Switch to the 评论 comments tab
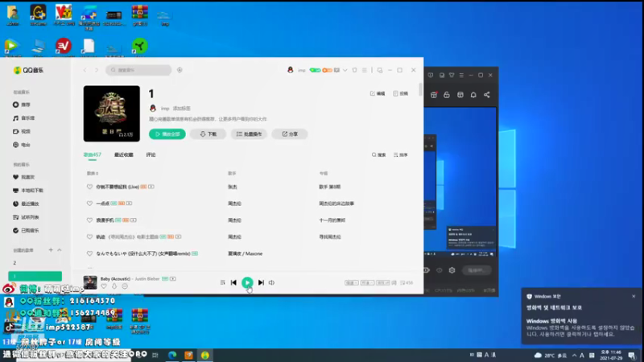This screenshot has height=362, width=644. click(x=151, y=155)
